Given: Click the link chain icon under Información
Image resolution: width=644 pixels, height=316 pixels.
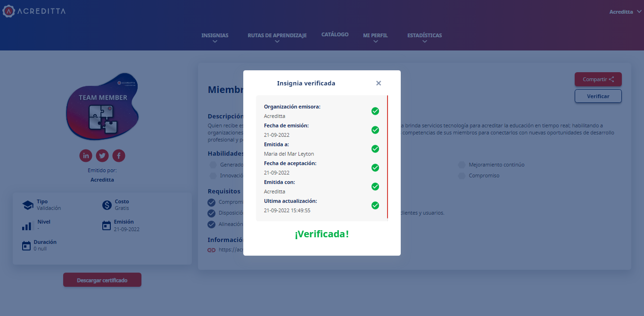Looking at the screenshot, I should pyautogui.click(x=212, y=250).
